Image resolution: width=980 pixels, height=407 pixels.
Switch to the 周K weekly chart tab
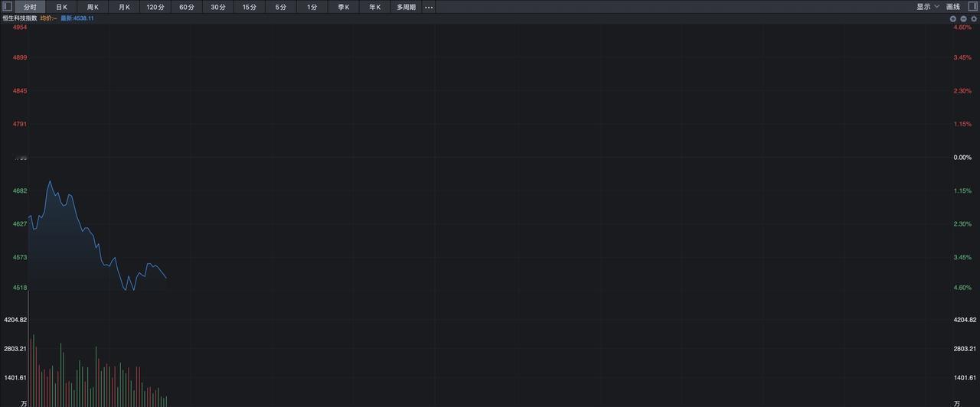(93, 7)
